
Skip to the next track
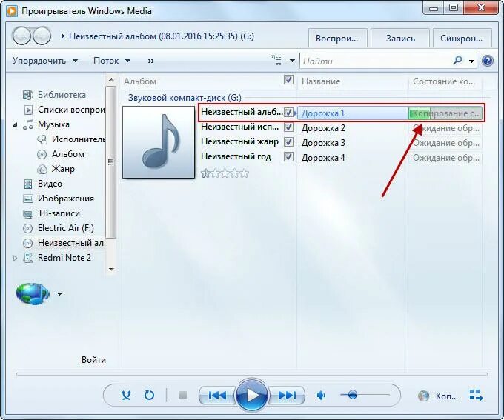287,395
